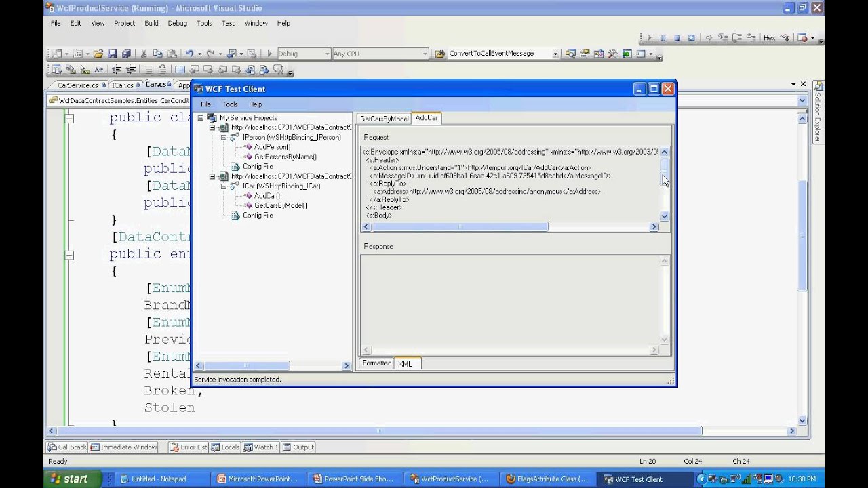Image resolution: width=868 pixels, height=488 pixels.
Task: Select GetCarsByModel() operation in tree
Action: click(x=280, y=205)
